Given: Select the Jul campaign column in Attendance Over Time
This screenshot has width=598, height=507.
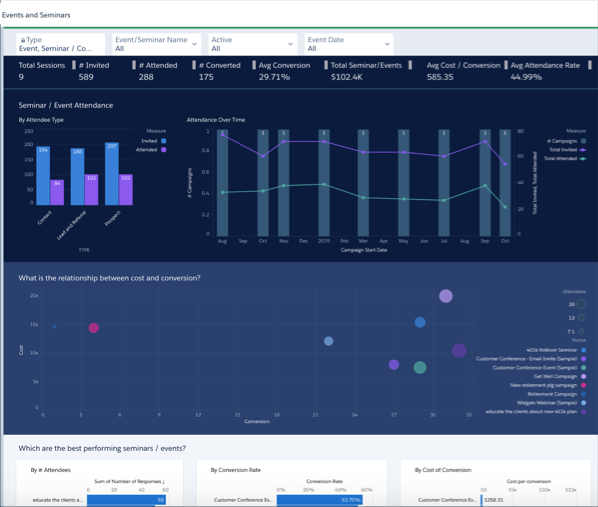Looking at the screenshot, I should [444, 183].
